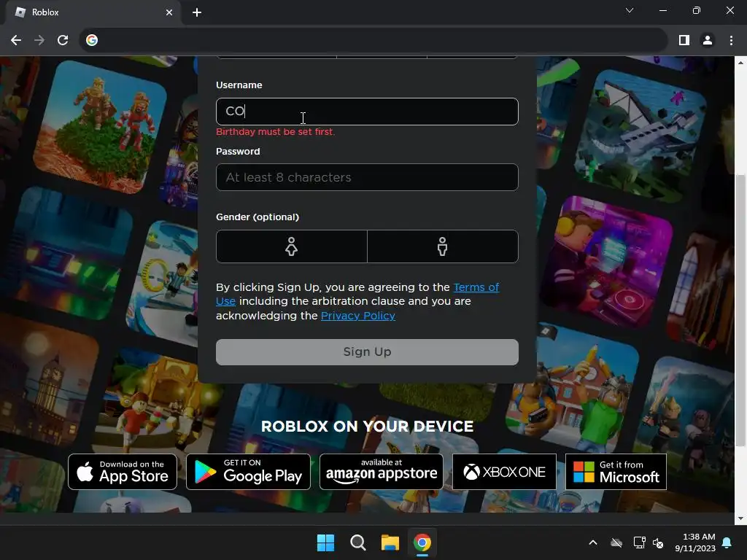
Task: Click the display network tray icon
Action: [639, 542]
